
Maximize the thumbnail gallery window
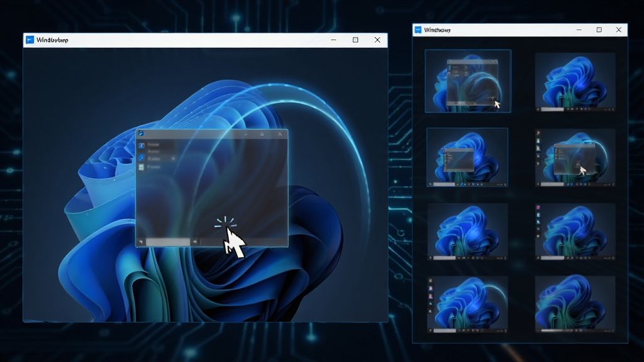click(x=599, y=30)
